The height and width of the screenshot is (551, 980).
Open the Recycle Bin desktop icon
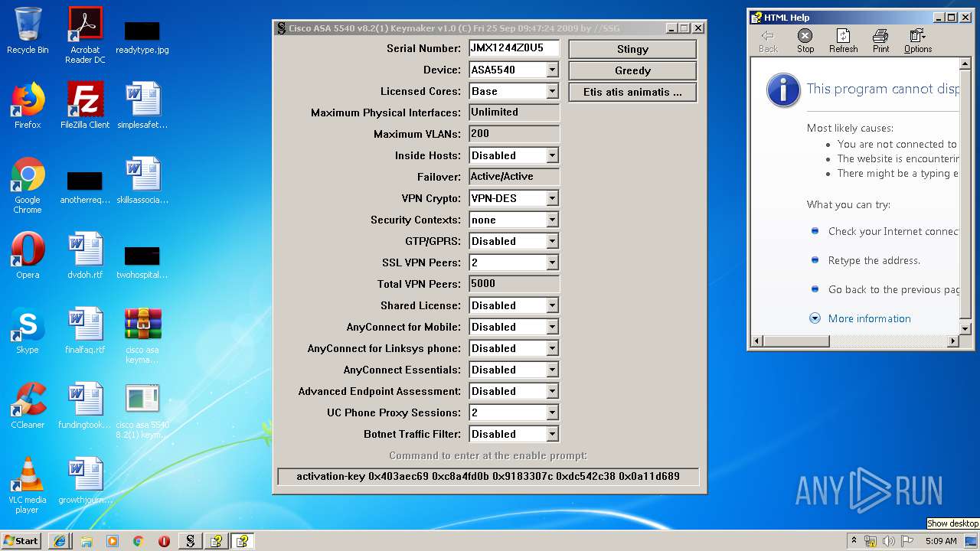[x=28, y=31]
